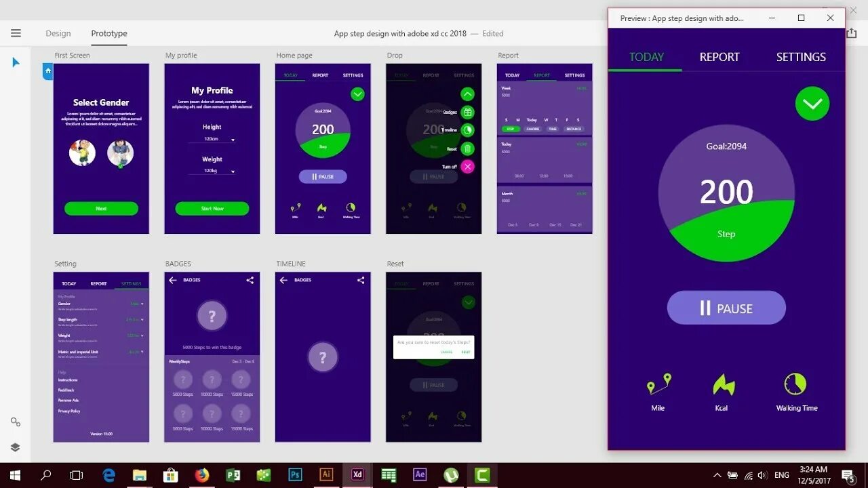Select the arrow Select tool in left toolbar

pos(16,62)
